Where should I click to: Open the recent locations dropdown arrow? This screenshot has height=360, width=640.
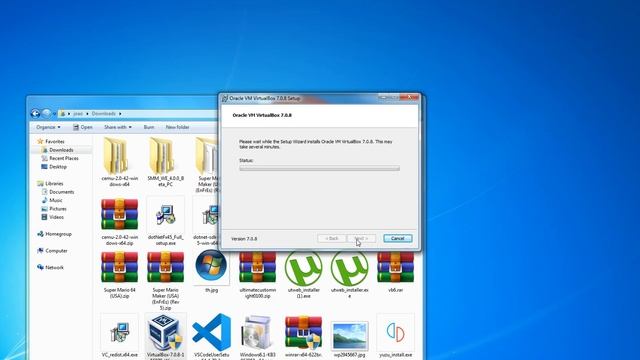tap(54, 114)
